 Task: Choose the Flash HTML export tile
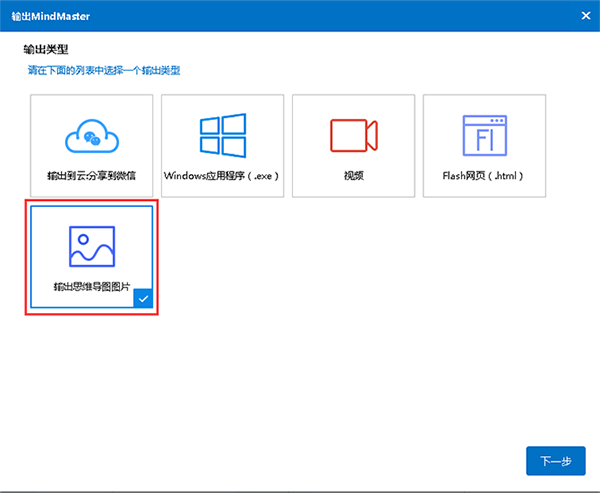(x=484, y=145)
